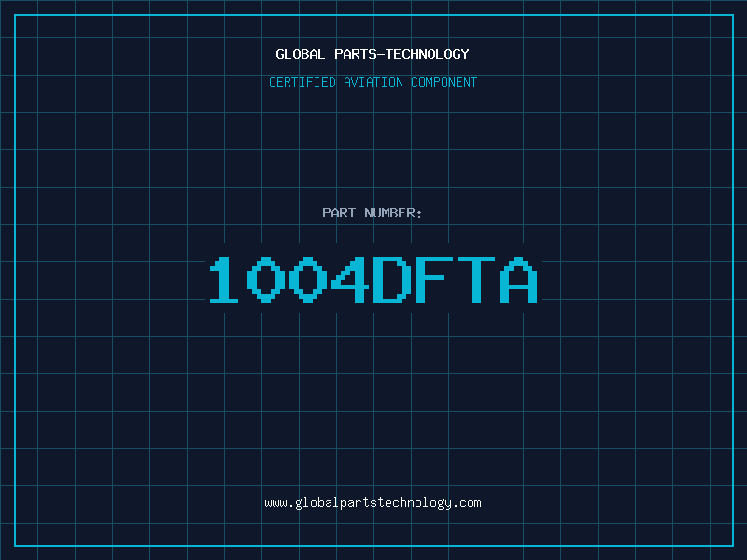Click 'CERTIFIED AVIATION COMPONENT' subtitle
Image resolution: width=747 pixels, height=560 pixels.
click(x=373, y=82)
